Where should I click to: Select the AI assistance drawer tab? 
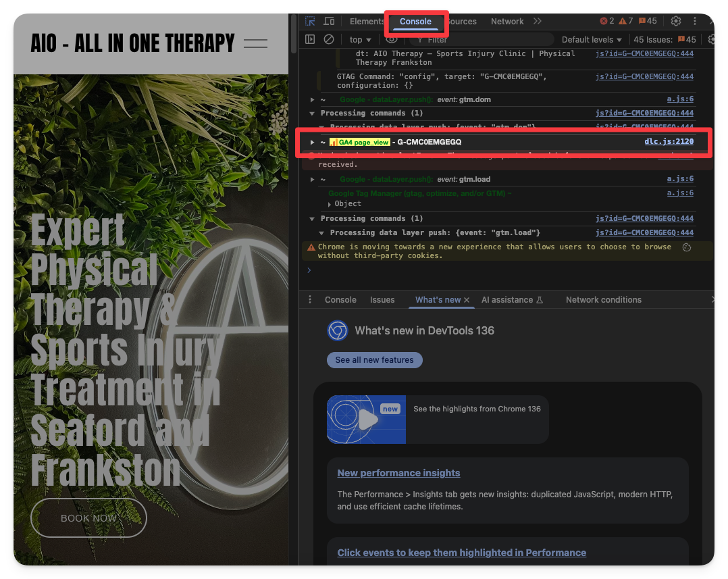pyautogui.click(x=512, y=300)
